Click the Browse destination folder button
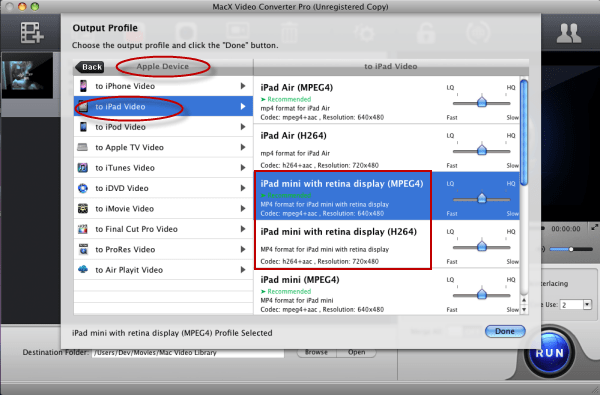The image size is (600, 395). coord(316,353)
